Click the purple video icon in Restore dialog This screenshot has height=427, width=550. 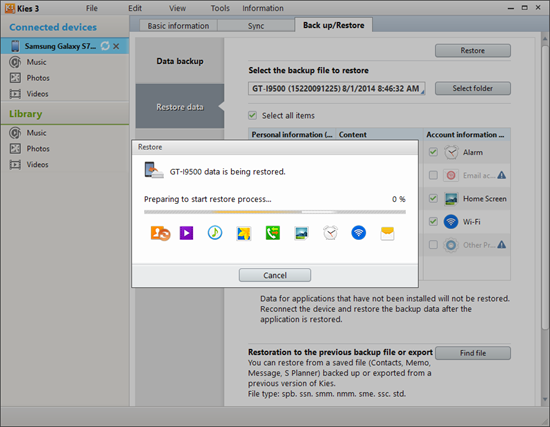[186, 233]
